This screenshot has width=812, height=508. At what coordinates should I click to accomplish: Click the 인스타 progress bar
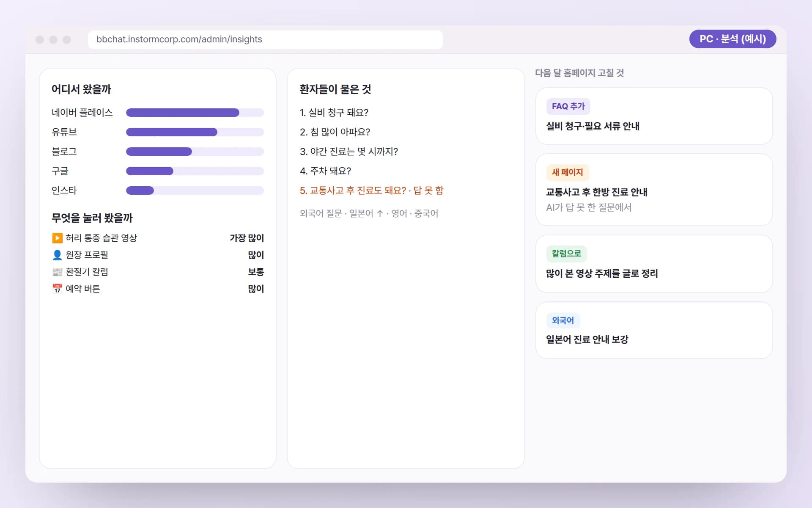pyautogui.click(x=195, y=190)
